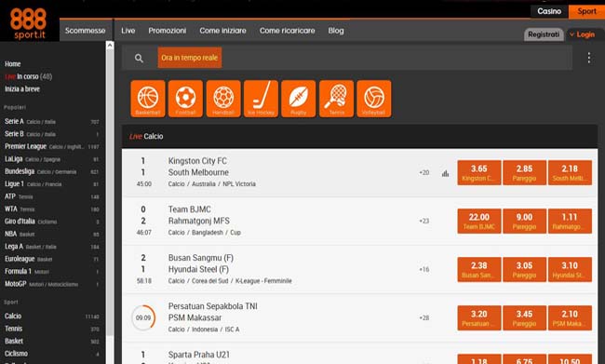Screen dimensions: 605x364
Task: Expand +20 markets for Kingston City FC
Action: [x=424, y=172]
